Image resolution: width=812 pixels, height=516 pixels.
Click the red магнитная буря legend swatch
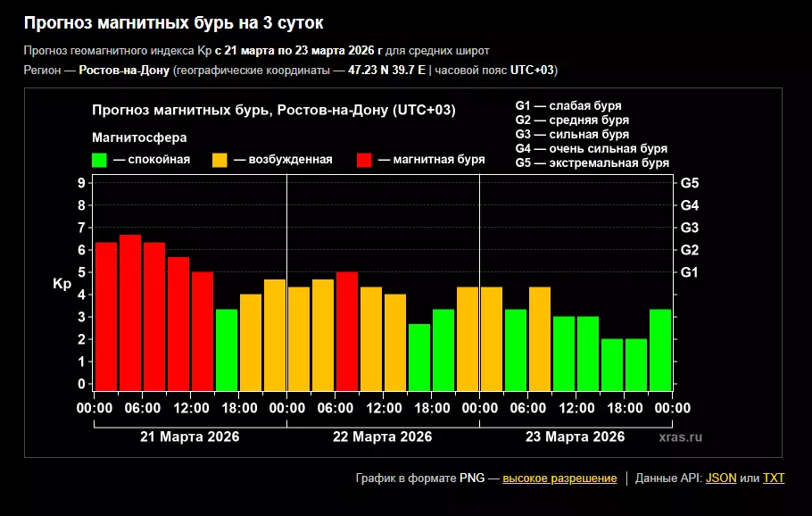coord(364,160)
